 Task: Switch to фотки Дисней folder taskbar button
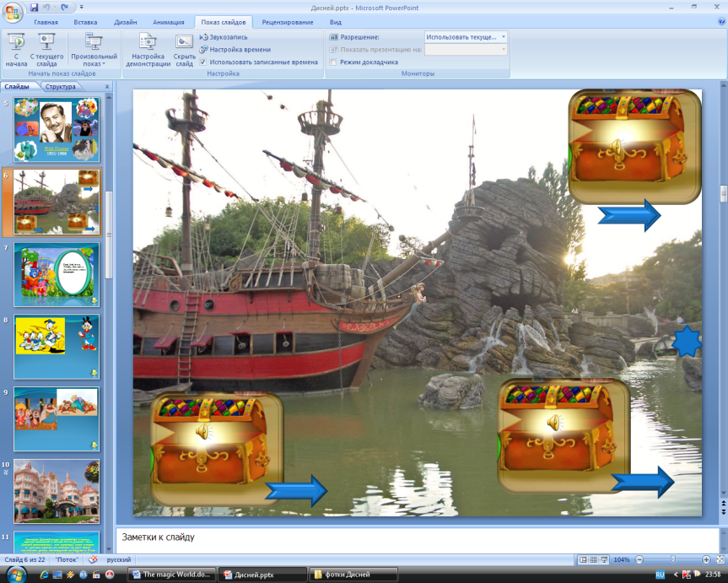click(353, 575)
